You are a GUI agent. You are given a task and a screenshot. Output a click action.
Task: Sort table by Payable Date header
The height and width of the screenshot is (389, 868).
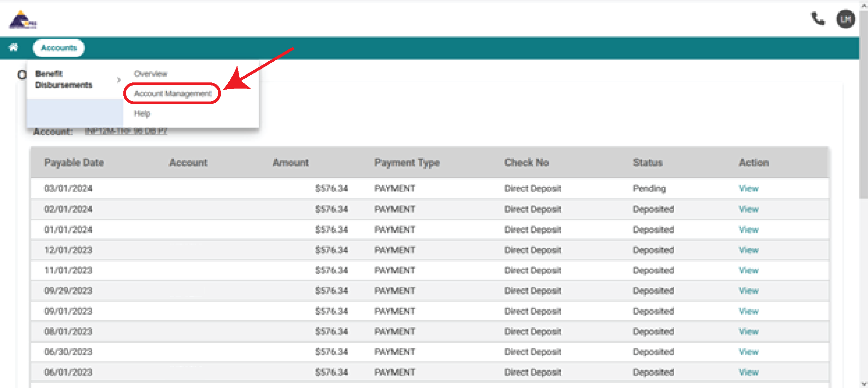pyautogui.click(x=74, y=162)
